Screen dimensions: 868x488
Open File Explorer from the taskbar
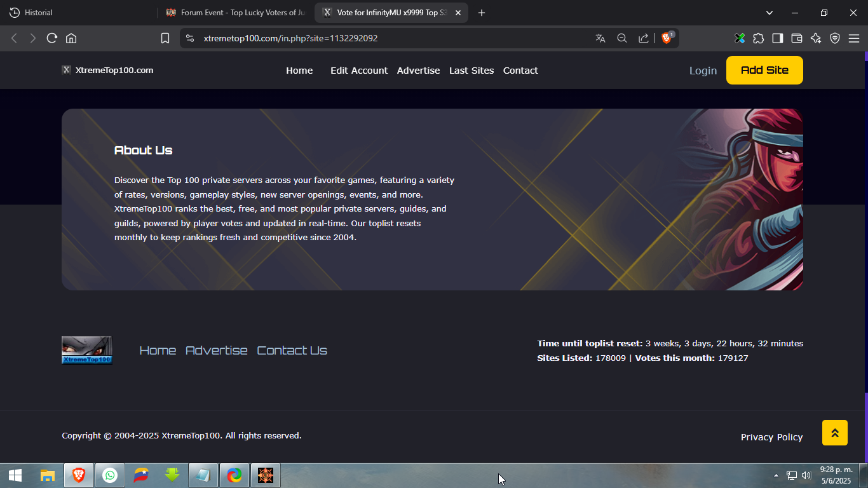pos(48,475)
